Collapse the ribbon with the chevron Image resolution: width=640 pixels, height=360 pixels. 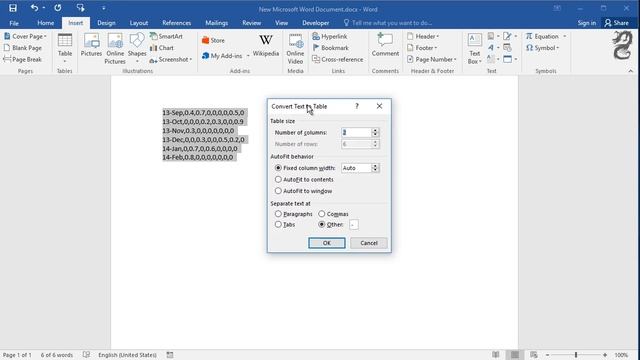point(631,71)
